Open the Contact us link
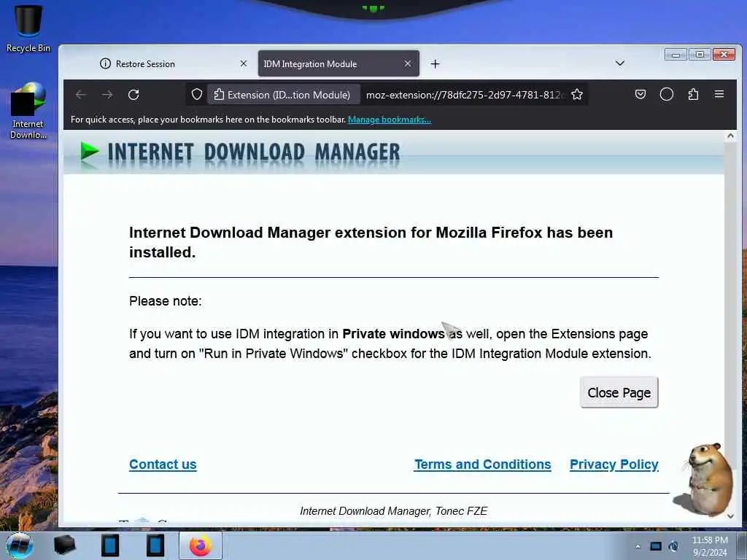747x560 pixels. (163, 464)
